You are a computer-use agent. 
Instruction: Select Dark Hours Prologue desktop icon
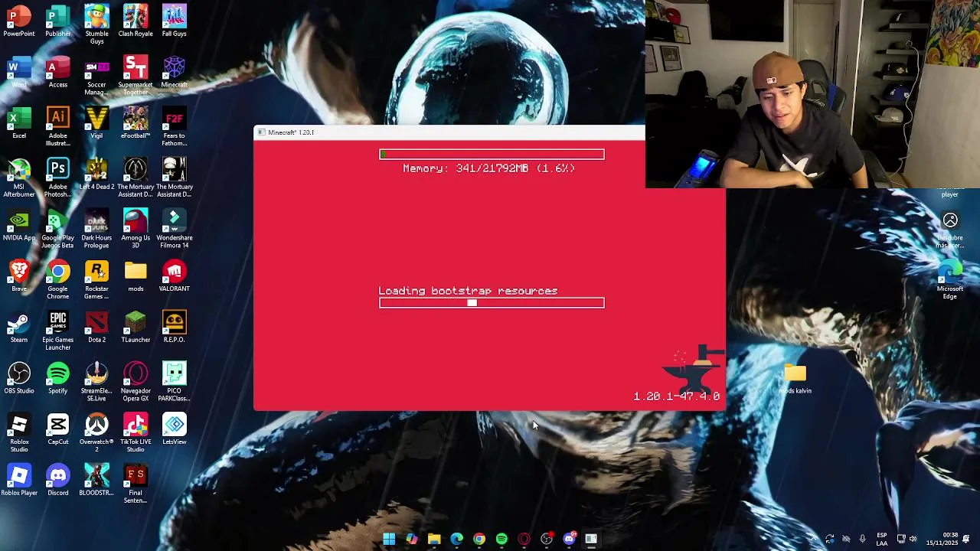(96, 228)
